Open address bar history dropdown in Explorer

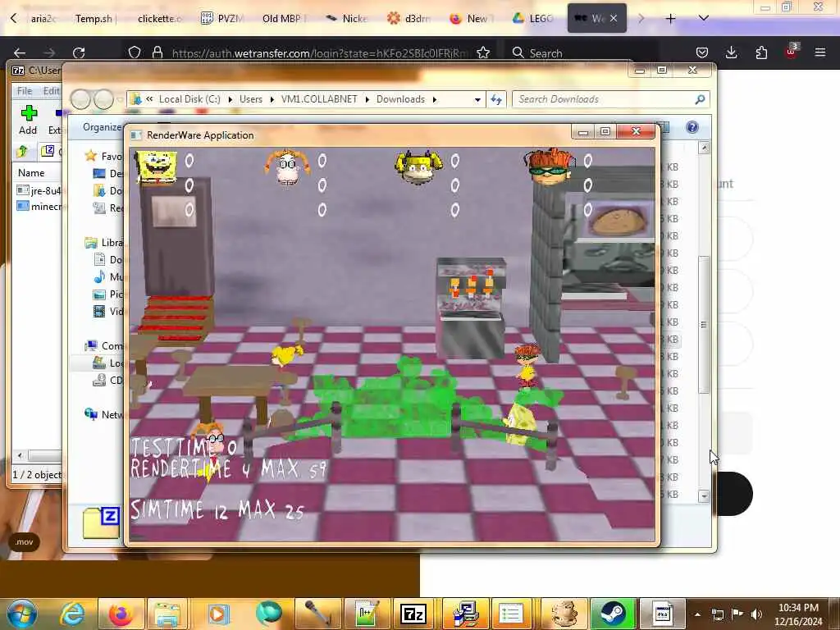[477, 99]
